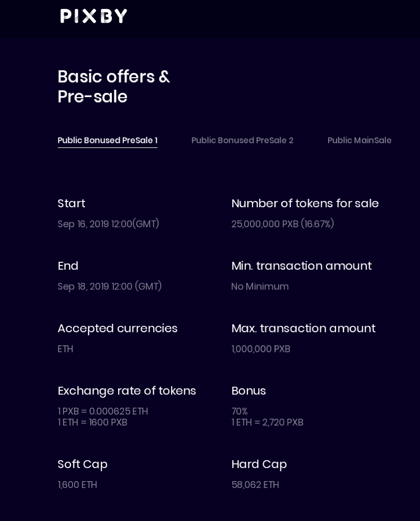Click the PIXBY logo

[93, 16]
